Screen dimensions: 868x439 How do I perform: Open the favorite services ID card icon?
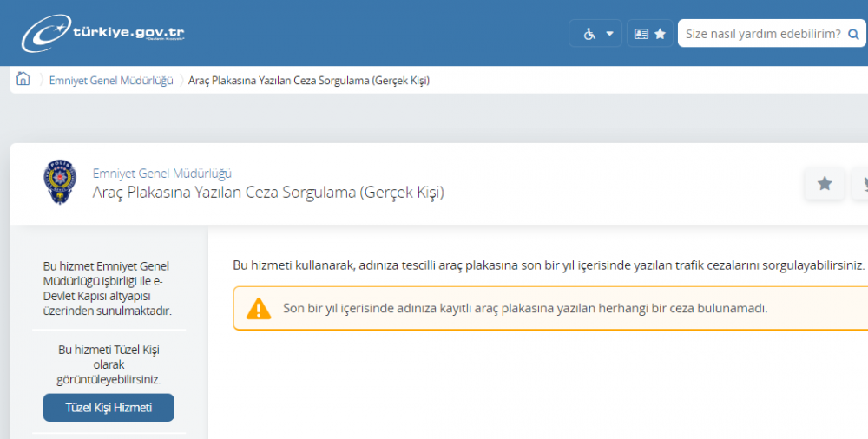pos(650,34)
